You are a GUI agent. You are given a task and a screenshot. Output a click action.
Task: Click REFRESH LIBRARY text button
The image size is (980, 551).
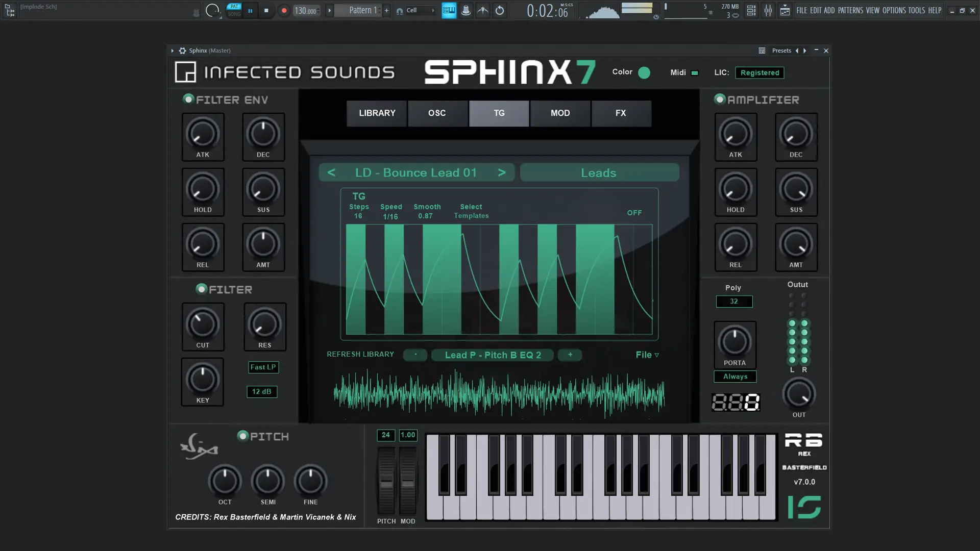[x=360, y=355]
